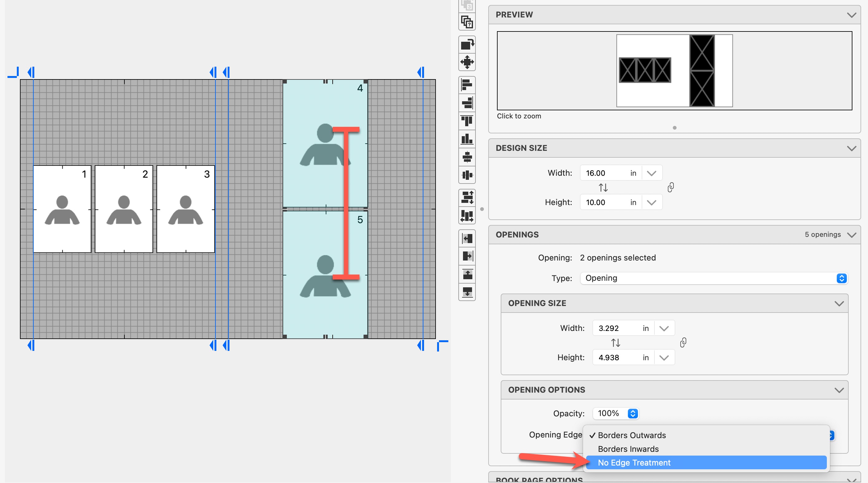Image resolution: width=868 pixels, height=483 pixels.
Task: Click the preview thumbnail to zoom
Action: (x=674, y=71)
